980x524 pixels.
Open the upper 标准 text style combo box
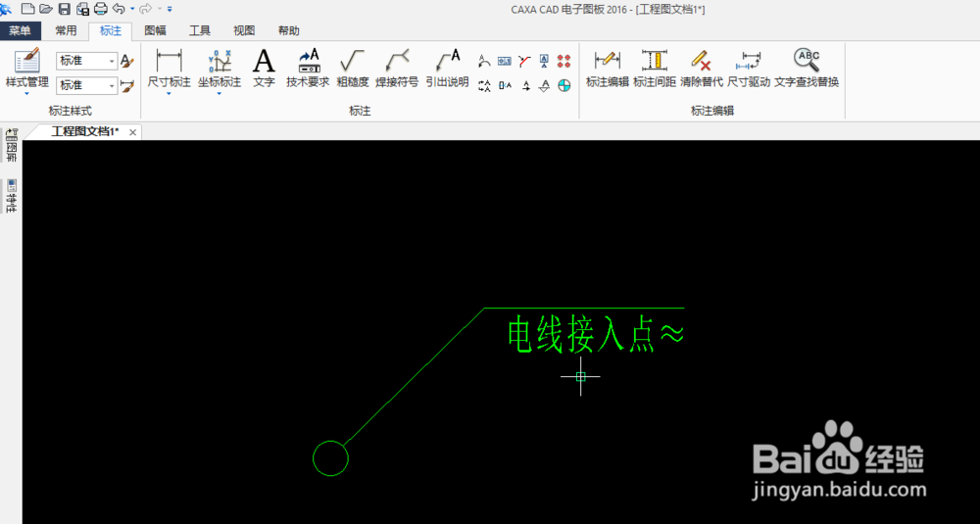coord(86,61)
